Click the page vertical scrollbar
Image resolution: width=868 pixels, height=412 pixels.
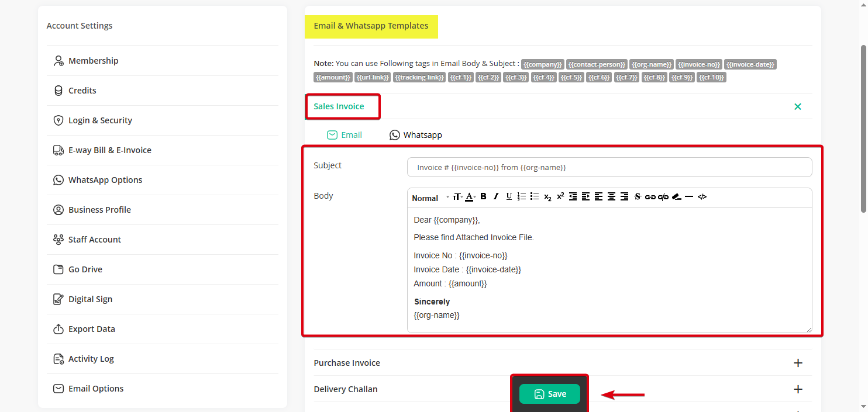(863, 129)
